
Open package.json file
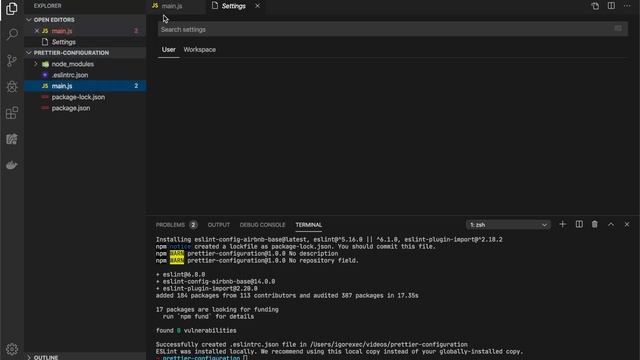[x=85, y=108]
